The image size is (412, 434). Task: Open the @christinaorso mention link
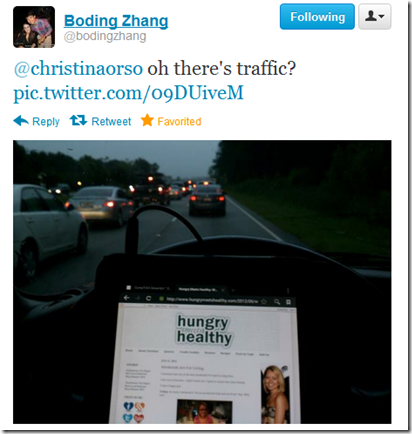(x=78, y=68)
